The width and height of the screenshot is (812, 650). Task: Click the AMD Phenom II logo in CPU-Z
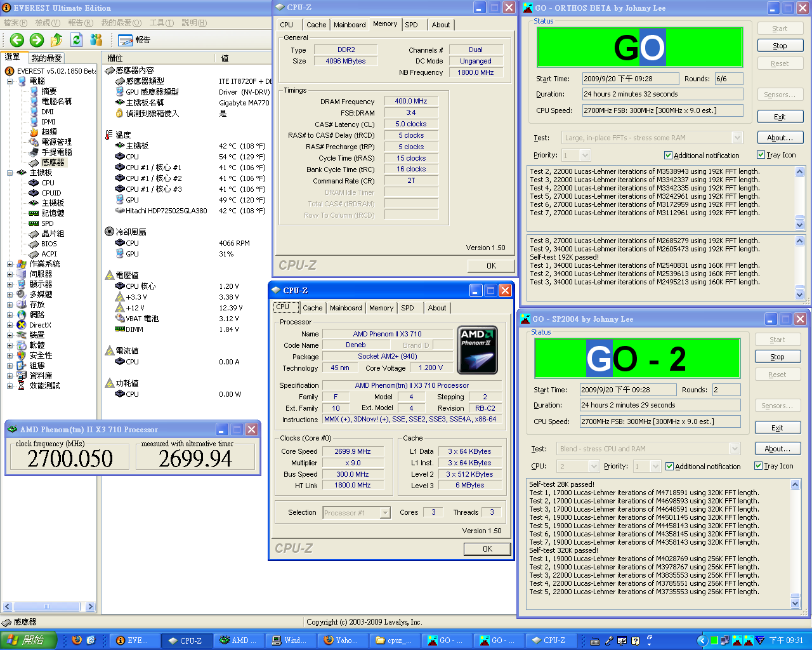click(477, 350)
